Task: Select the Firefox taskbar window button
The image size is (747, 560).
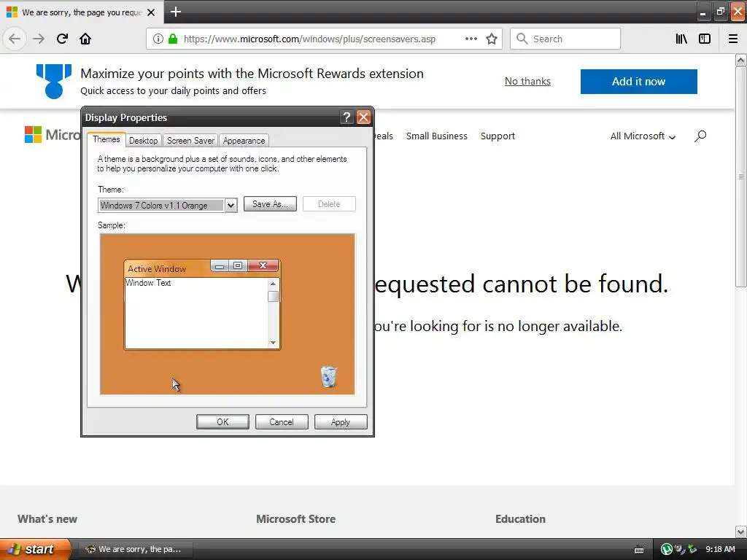Action: pos(135,550)
